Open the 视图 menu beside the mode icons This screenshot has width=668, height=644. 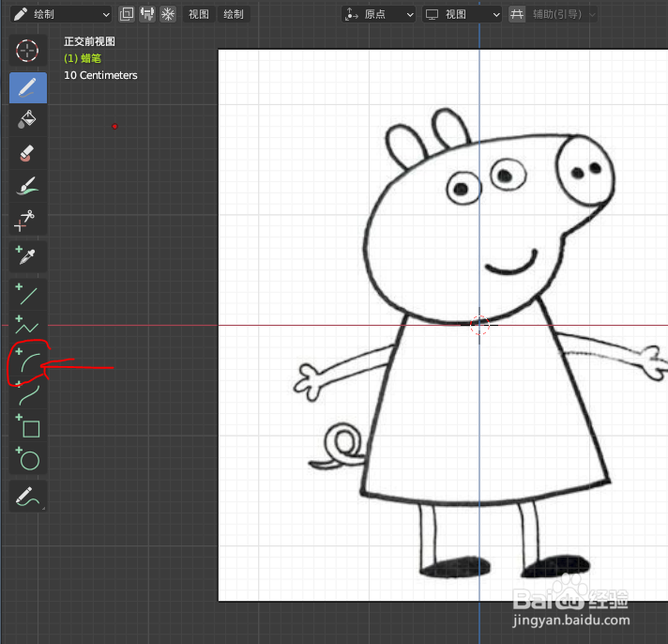(x=199, y=14)
